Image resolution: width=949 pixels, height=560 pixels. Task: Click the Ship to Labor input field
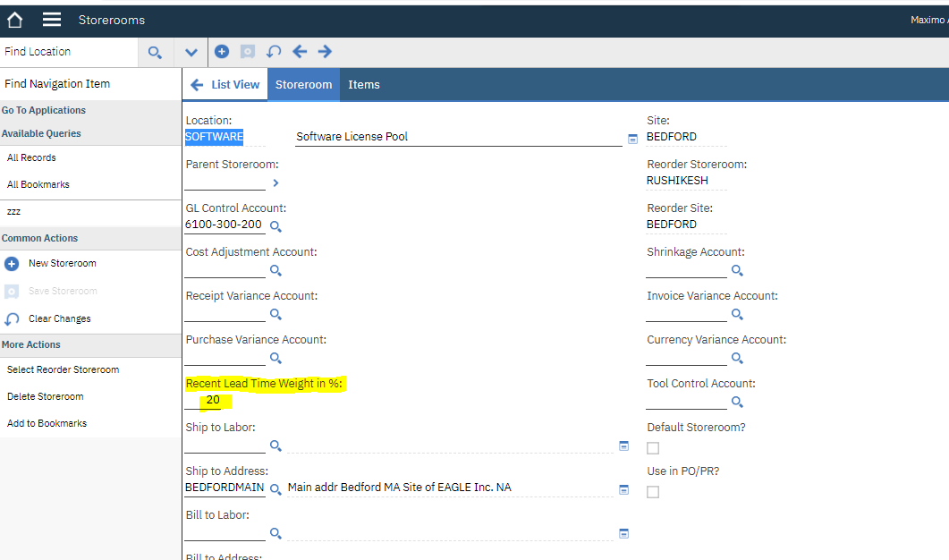coord(225,444)
